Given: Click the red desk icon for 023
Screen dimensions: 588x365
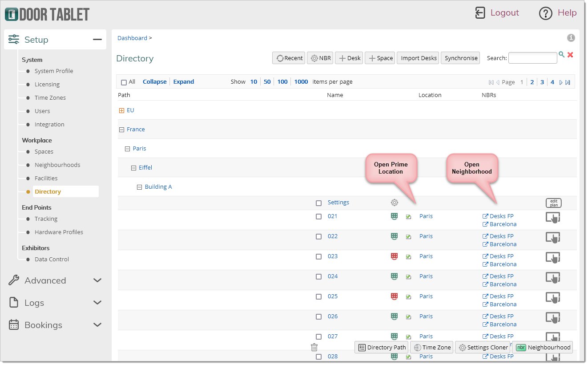Looking at the screenshot, I should [x=394, y=256].
